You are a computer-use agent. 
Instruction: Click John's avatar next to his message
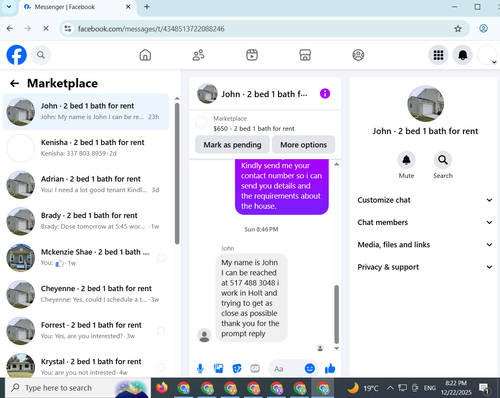pyautogui.click(x=204, y=335)
